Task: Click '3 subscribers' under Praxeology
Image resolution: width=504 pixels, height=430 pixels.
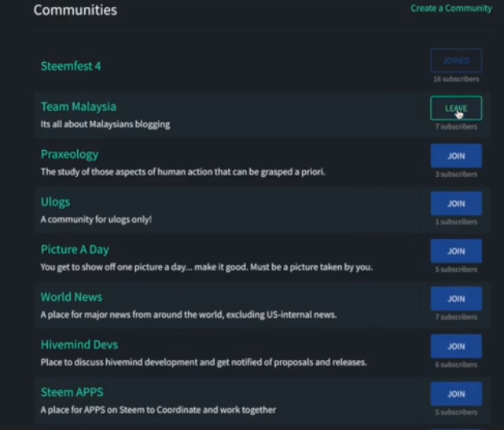Action: point(456,175)
